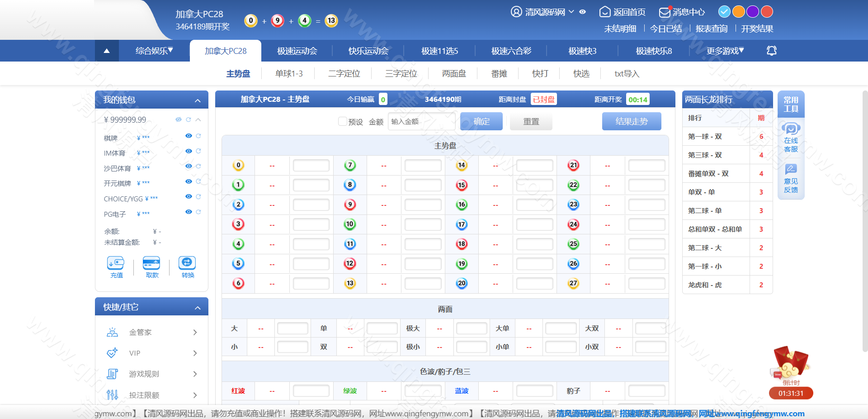Select the purple theme color swatch
This screenshot has width=868, height=419.
tap(753, 11)
